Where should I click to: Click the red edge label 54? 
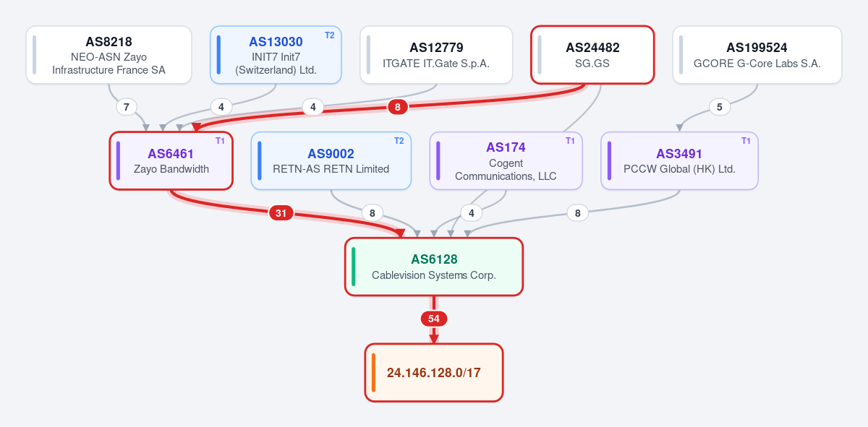[434, 319]
